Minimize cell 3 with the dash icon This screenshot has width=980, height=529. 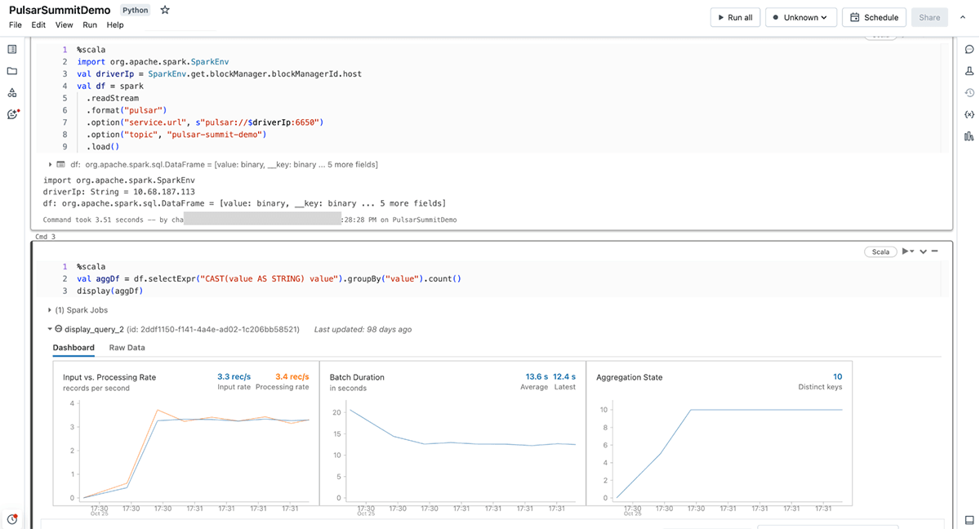tap(934, 251)
